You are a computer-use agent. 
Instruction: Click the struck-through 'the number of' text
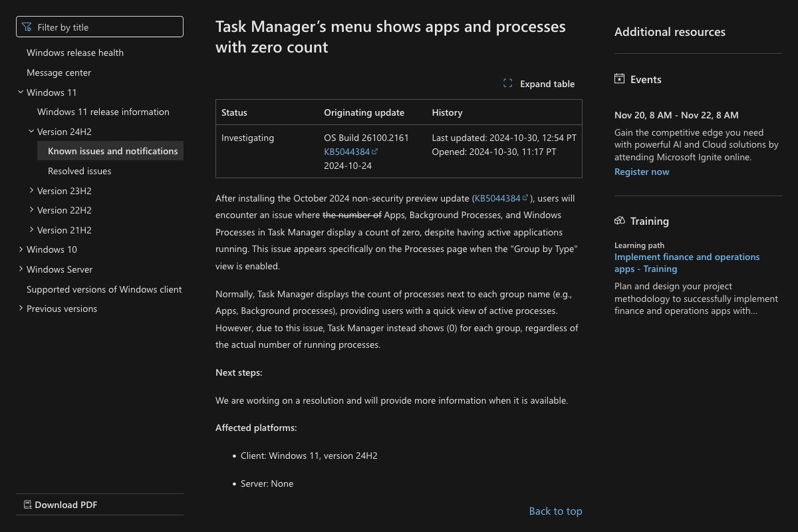[x=352, y=215]
